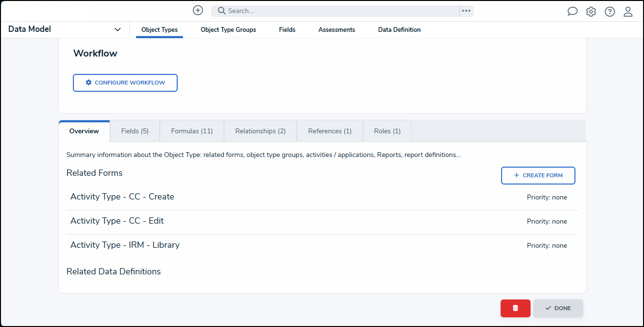
Task: Open the help question mark icon
Action: tap(609, 11)
